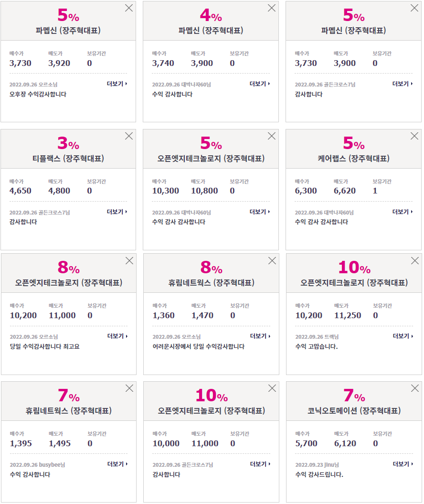Dismiss the 티플랙스 3% card

pos(129,136)
